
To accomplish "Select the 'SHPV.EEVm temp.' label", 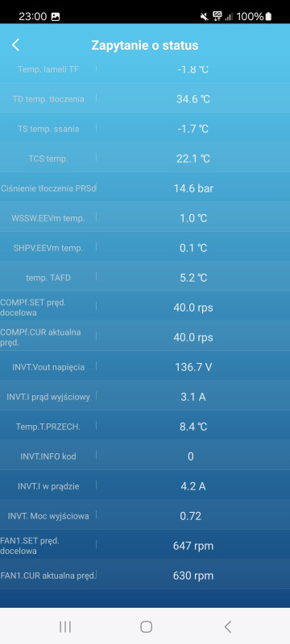I will [48, 248].
